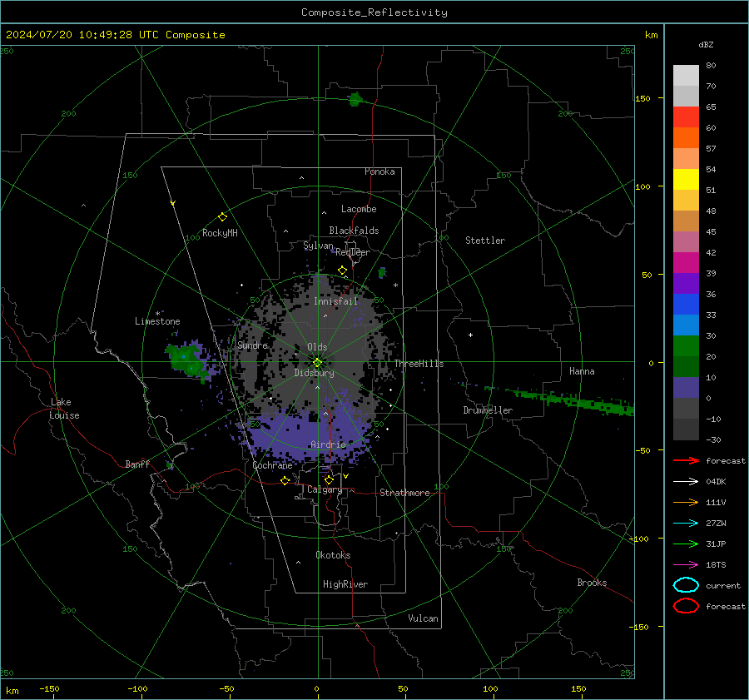The image size is (749, 700).
Task: Click the cyan 'current' ellipse icon
Action: click(x=686, y=585)
